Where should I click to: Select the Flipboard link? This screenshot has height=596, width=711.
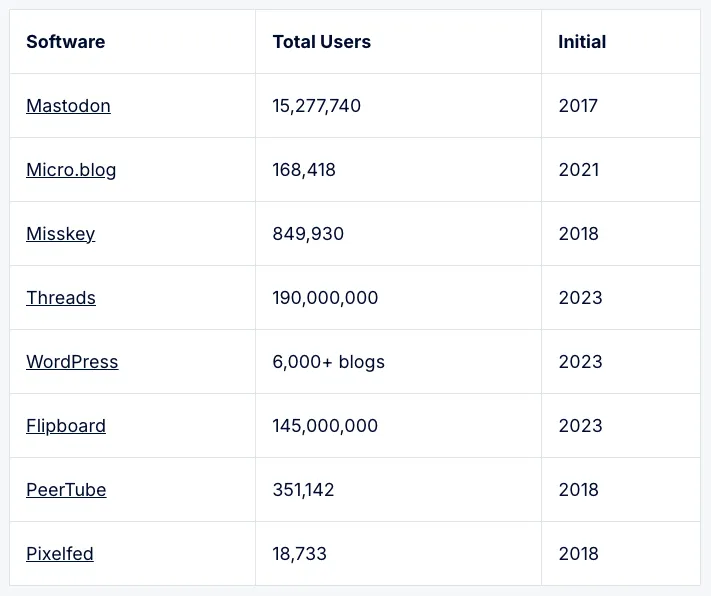pyautogui.click(x=66, y=426)
